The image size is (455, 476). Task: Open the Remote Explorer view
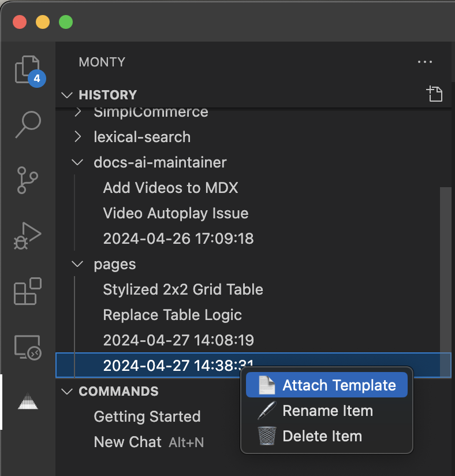click(28, 347)
